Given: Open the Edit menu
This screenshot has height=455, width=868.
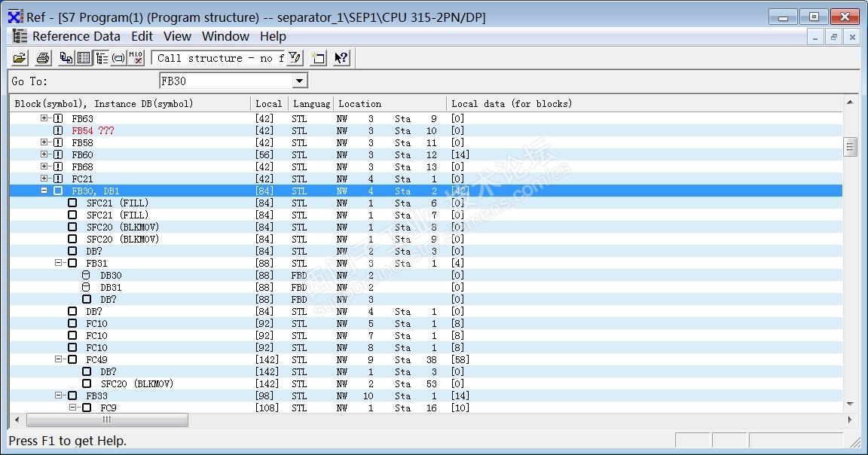Looking at the screenshot, I should tap(142, 36).
